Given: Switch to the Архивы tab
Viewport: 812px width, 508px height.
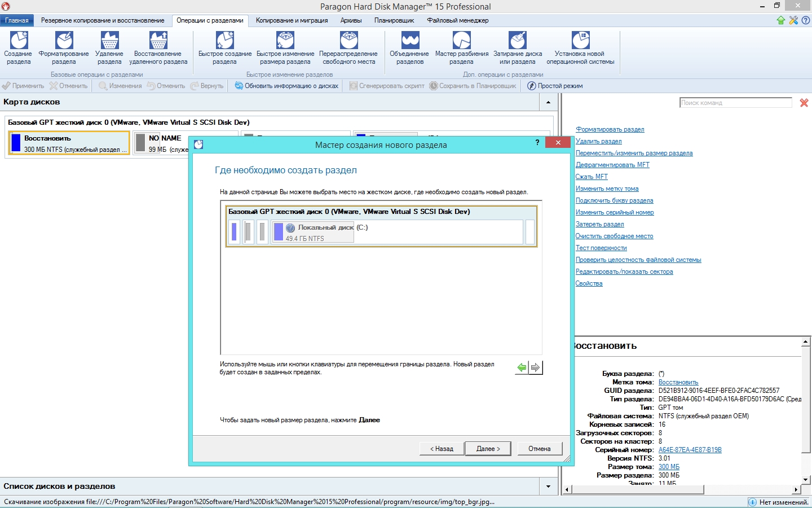Looking at the screenshot, I should pos(351,20).
